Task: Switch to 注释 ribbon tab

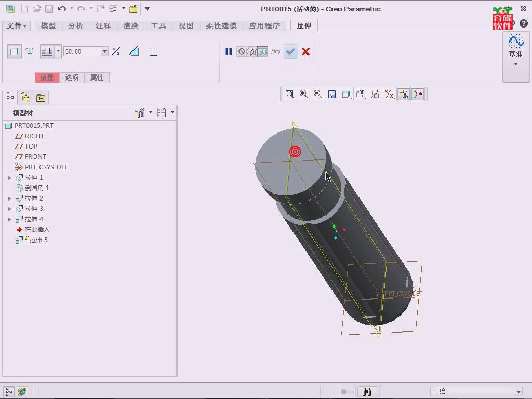Action: [x=103, y=26]
